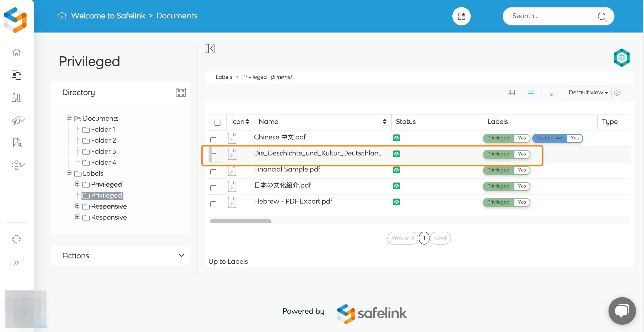The width and height of the screenshot is (644, 332).
Task: Select Folder 3 in the directory tree
Action: tap(103, 151)
